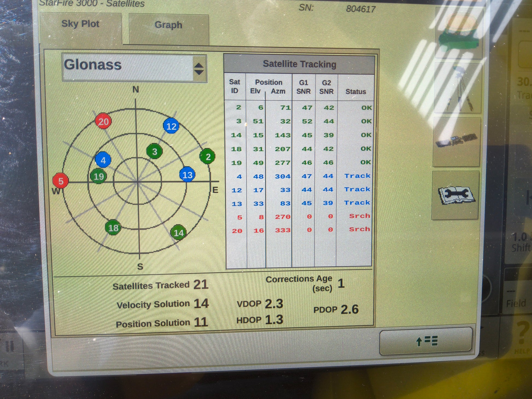Click satellite 19 row in tracking table
This screenshot has width=532, height=399.
tap(298, 163)
